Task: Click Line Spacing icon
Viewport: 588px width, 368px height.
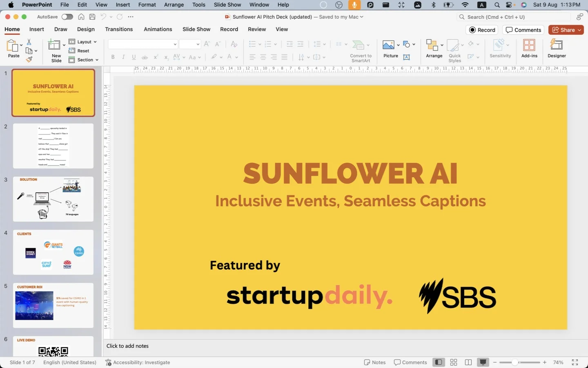Action: [x=317, y=44]
